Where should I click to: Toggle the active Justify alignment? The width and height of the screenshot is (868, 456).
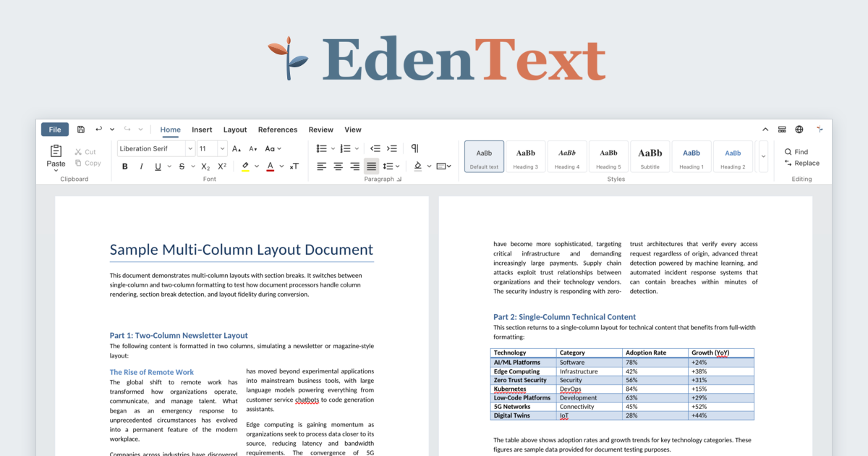(371, 166)
